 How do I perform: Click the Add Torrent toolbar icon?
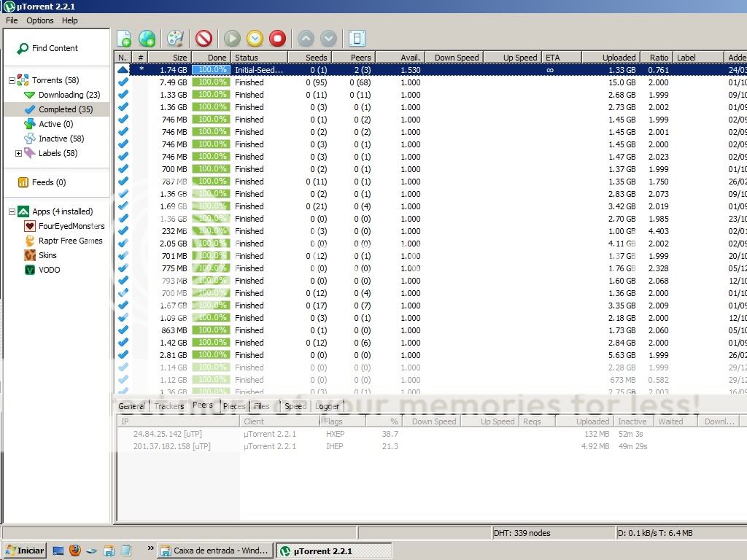[124, 39]
